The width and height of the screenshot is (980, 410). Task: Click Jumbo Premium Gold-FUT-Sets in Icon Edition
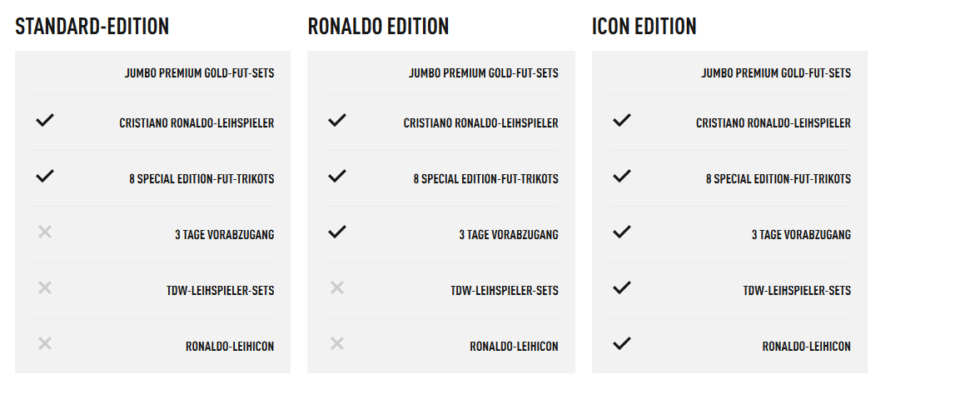tap(776, 73)
